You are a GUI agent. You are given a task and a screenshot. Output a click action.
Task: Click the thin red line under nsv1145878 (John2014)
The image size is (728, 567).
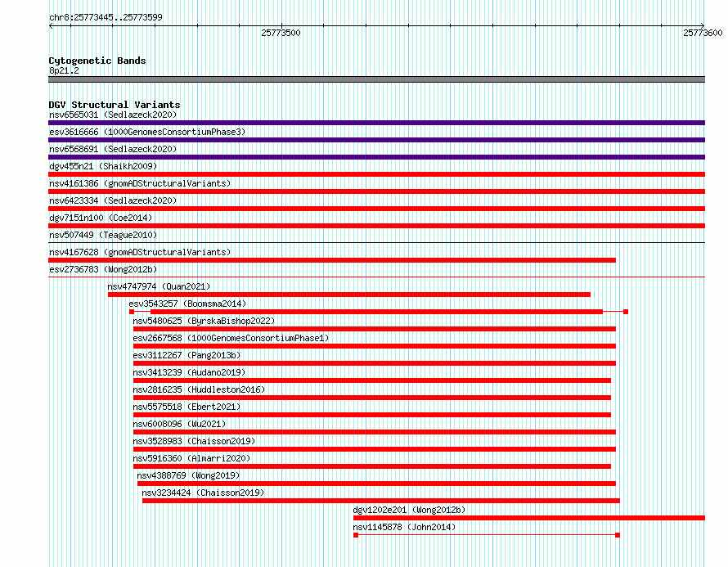[x=487, y=535]
